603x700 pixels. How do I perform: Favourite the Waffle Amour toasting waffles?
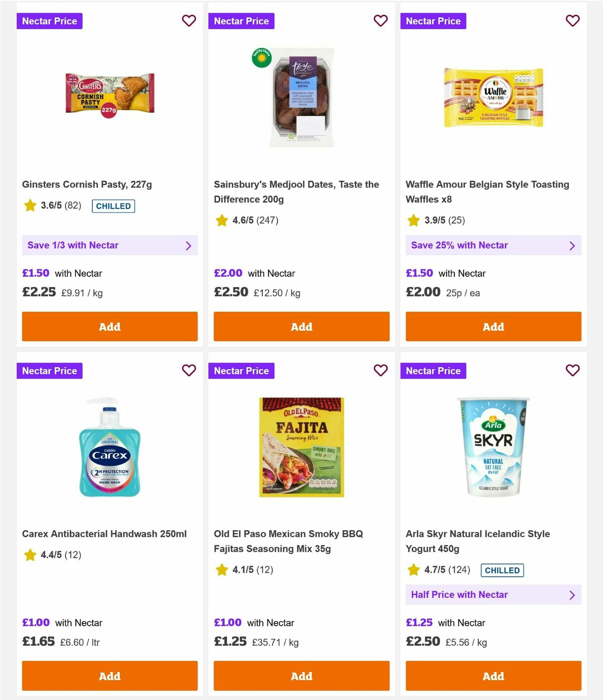572,21
